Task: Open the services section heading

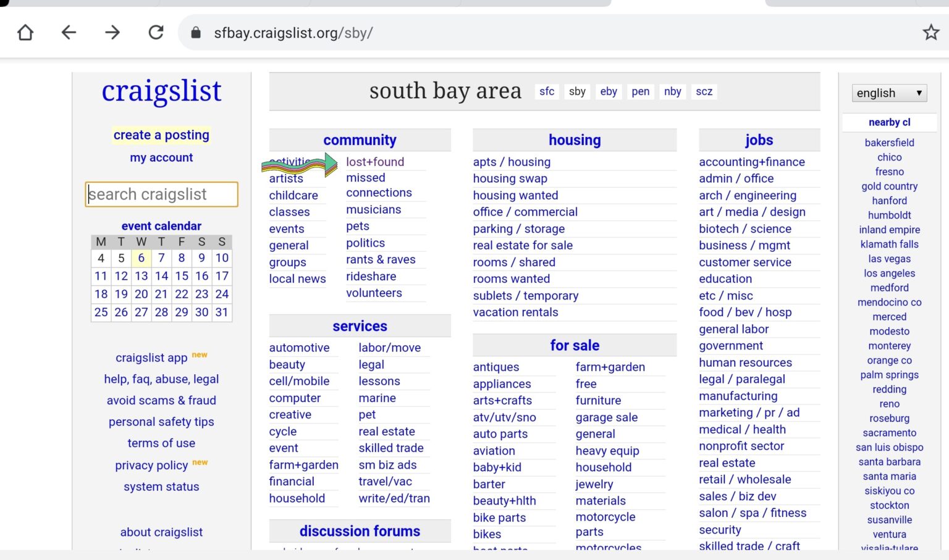Action: (x=360, y=326)
